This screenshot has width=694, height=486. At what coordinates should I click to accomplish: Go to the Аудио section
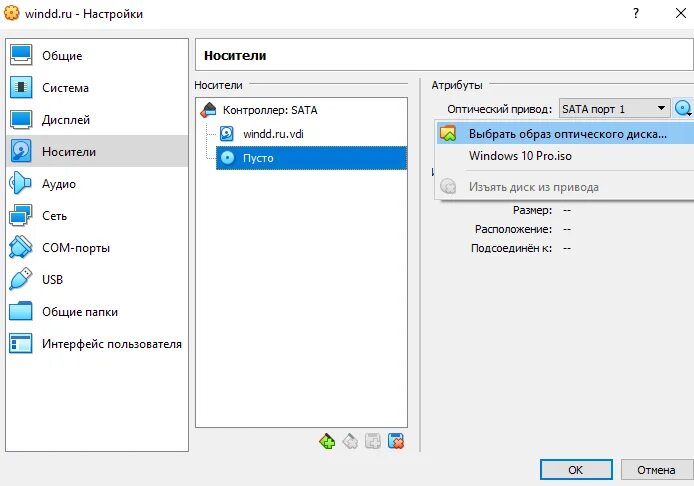point(97,183)
